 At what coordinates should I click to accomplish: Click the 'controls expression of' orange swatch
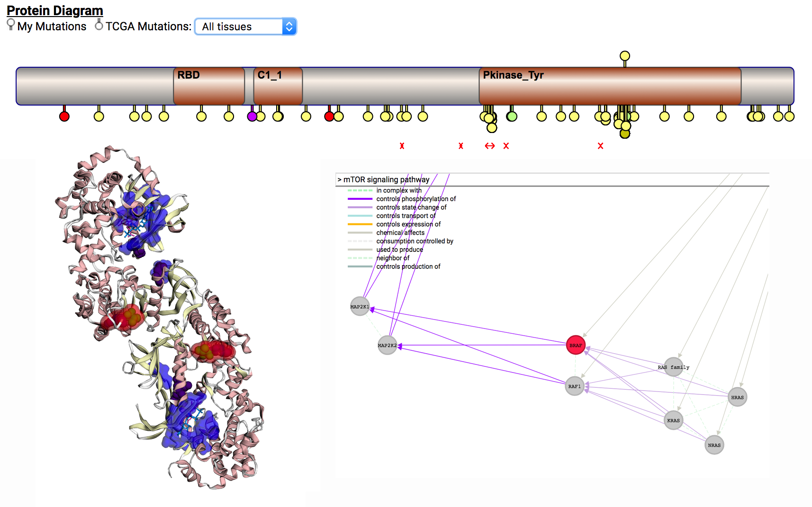click(360, 224)
